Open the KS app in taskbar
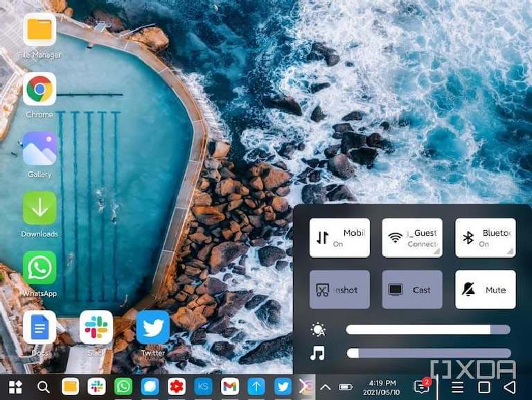Viewport: 532px width, 400px height. click(x=203, y=386)
